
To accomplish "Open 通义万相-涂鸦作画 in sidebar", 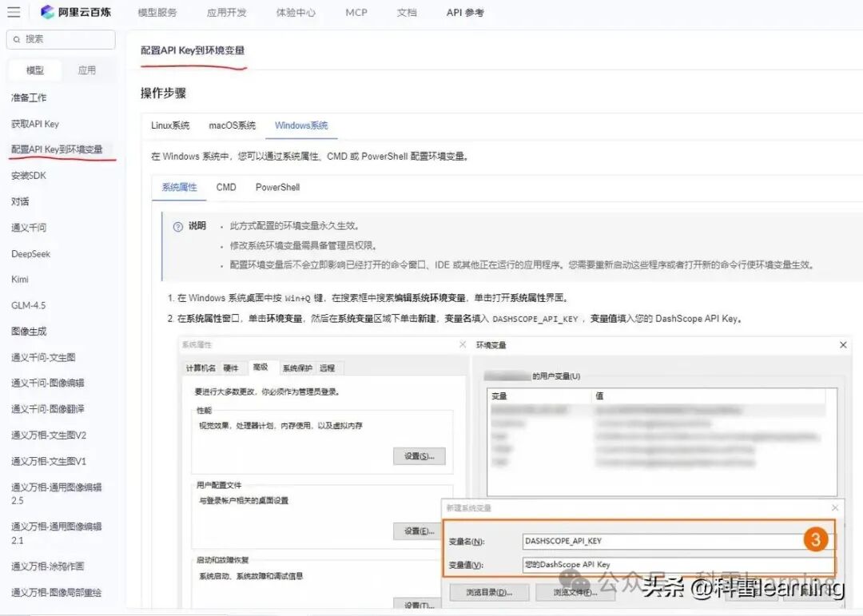I will (48, 566).
